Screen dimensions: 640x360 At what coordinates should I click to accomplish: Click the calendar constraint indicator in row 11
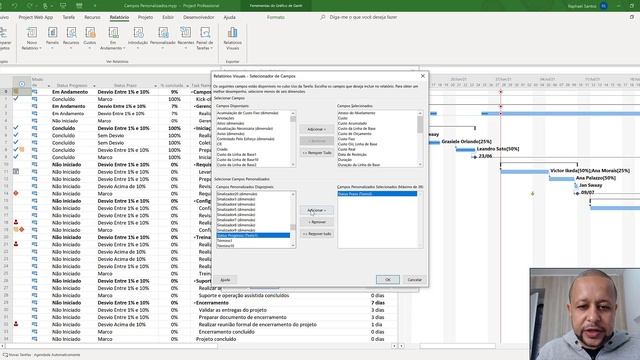click(16, 171)
